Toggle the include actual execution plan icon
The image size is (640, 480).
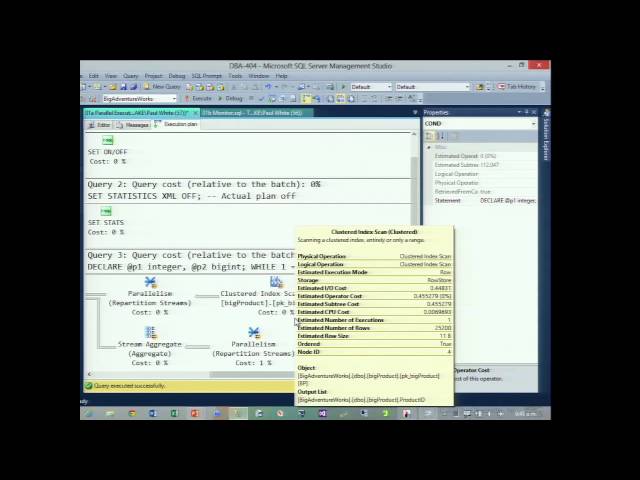[307, 98]
